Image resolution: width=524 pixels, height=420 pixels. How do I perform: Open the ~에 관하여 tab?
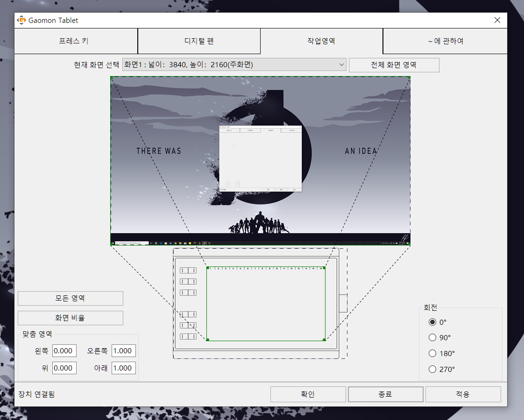click(x=445, y=41)
